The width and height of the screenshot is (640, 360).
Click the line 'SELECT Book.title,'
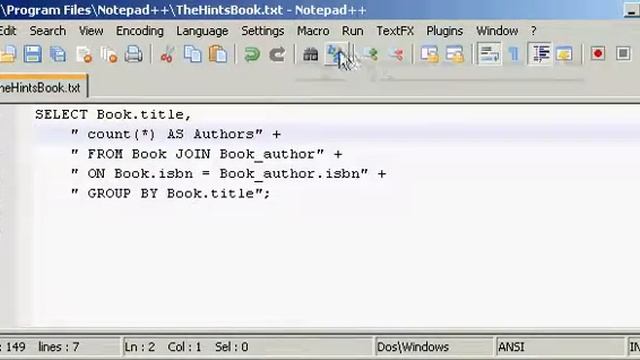click(113, 114)
